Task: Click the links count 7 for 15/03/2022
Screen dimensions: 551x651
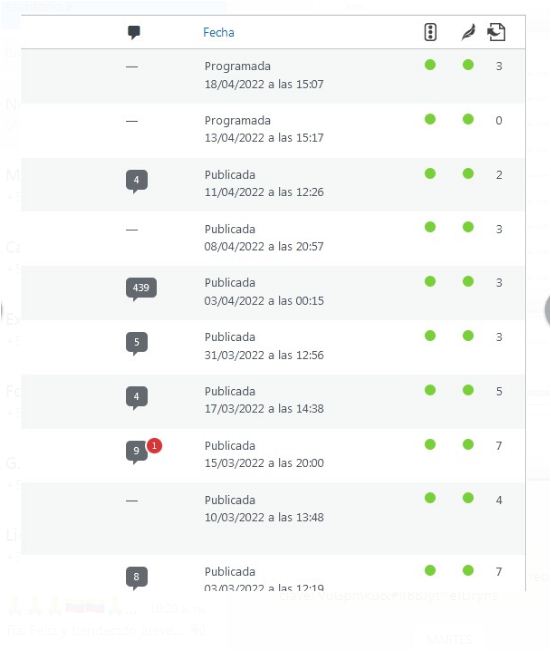Action: coord(499,446)
